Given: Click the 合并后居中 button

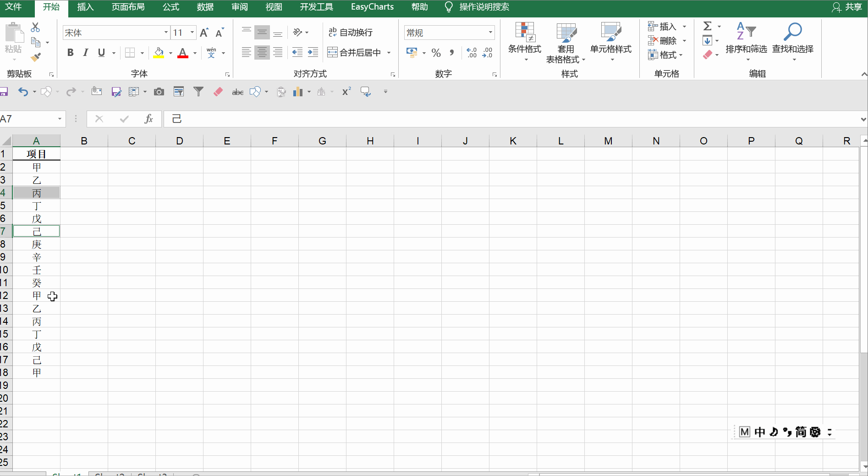Looking at the screenshot, I should pyautogui.click(x=354, y=53).
